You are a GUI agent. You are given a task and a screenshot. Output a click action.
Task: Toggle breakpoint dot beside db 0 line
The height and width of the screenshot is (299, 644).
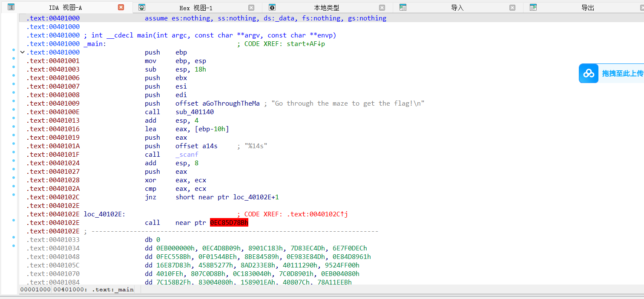click(14, 237)
